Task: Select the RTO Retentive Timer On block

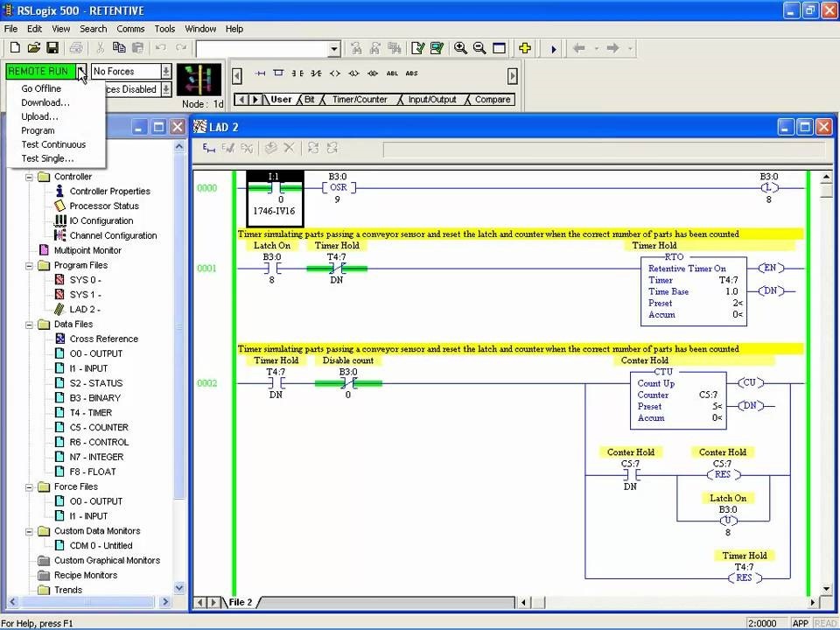Action: click(694, 290)
